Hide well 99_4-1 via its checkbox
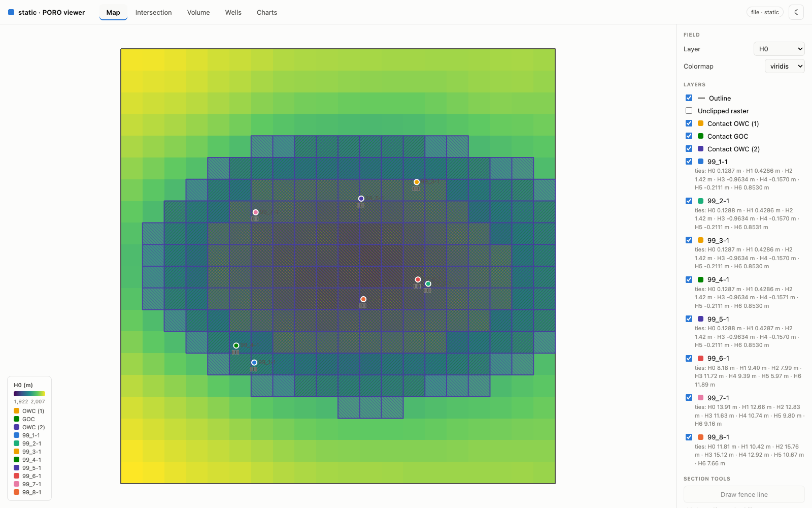 point(689,279)
